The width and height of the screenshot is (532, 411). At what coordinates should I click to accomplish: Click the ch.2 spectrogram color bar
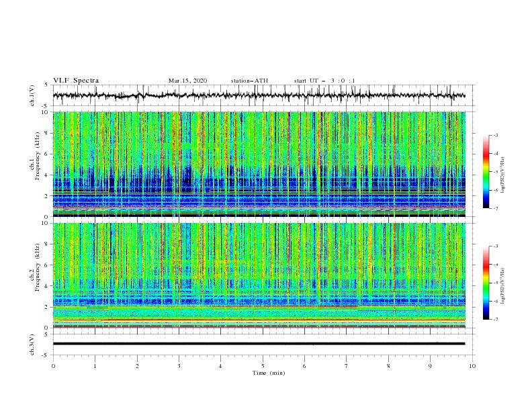(486, 283)
